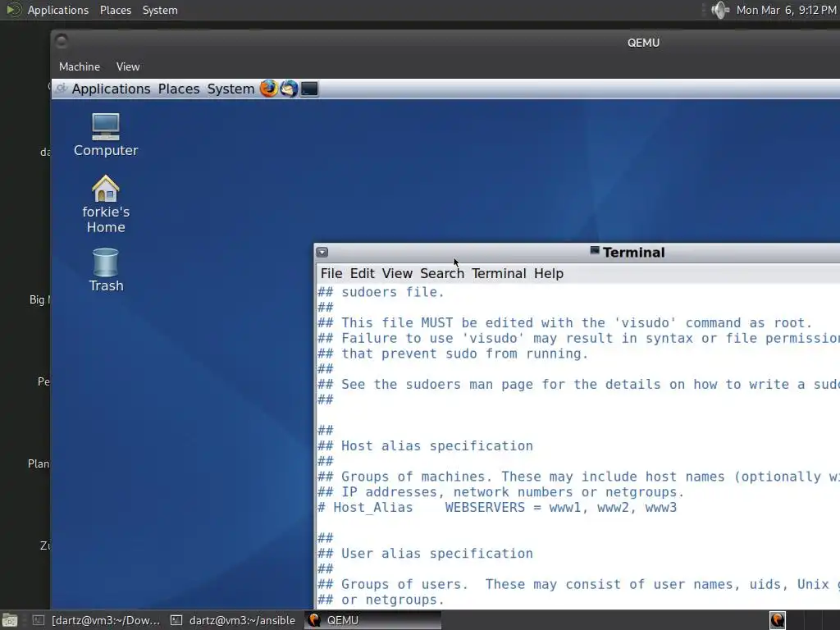Screen dimensions: 840x630
Task: Click the 'that prevent sudo from running' line
Action: [x=453, y=354]
